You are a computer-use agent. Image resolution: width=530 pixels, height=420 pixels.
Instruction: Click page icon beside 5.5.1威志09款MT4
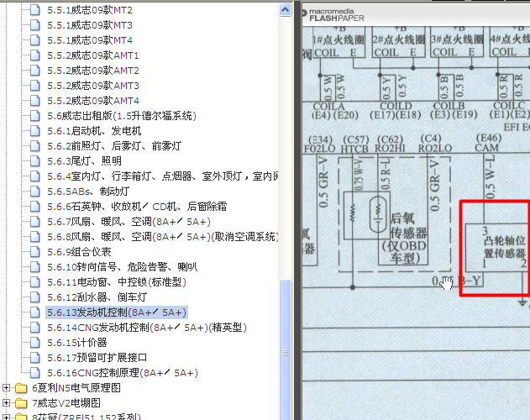tap(34, 40)
